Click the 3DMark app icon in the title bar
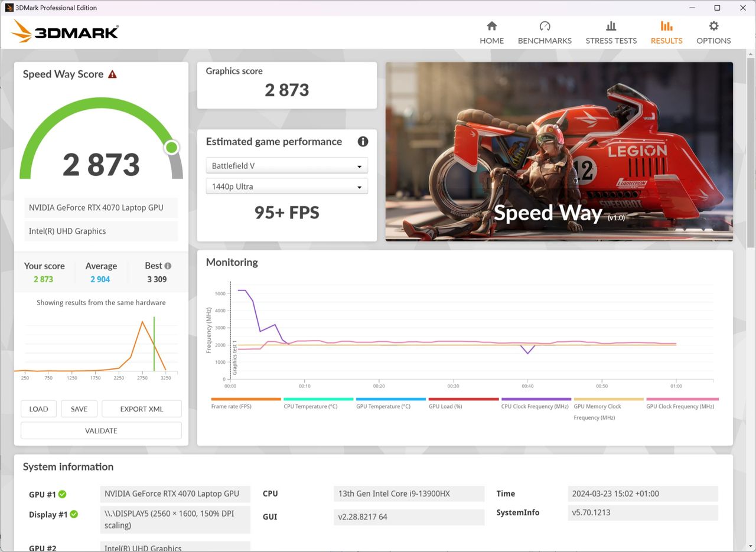The height and width of the screenshot is (552, 756). point(9,8)
